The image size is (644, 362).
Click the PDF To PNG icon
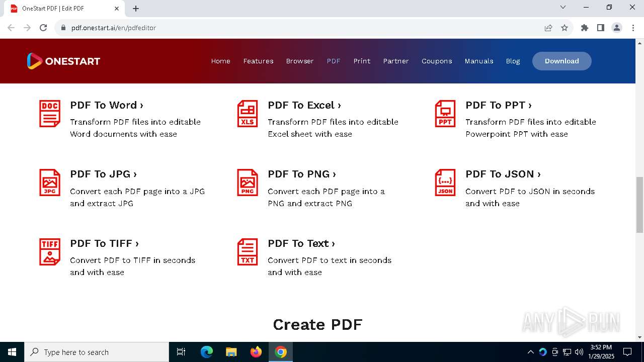[248, 183]
